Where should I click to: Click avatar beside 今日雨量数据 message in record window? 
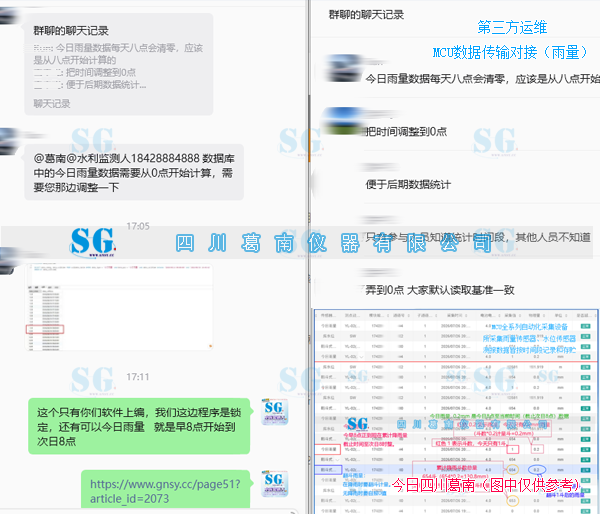tap(342, 69)
